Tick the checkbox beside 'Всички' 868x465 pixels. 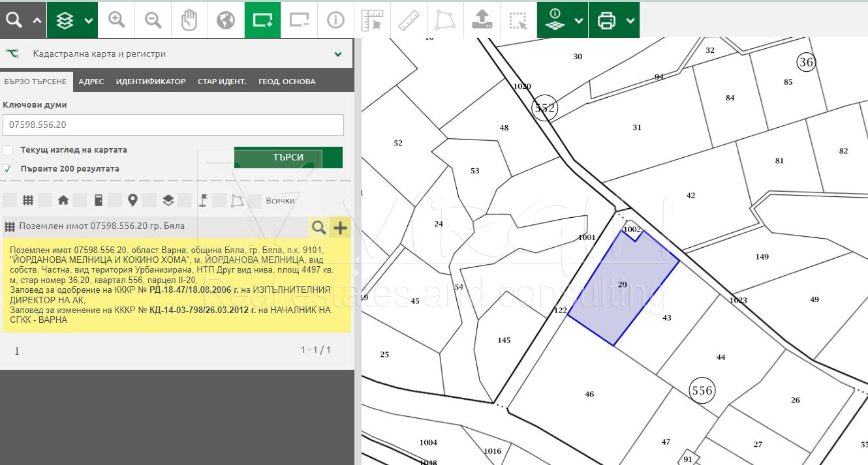(255, 200)
